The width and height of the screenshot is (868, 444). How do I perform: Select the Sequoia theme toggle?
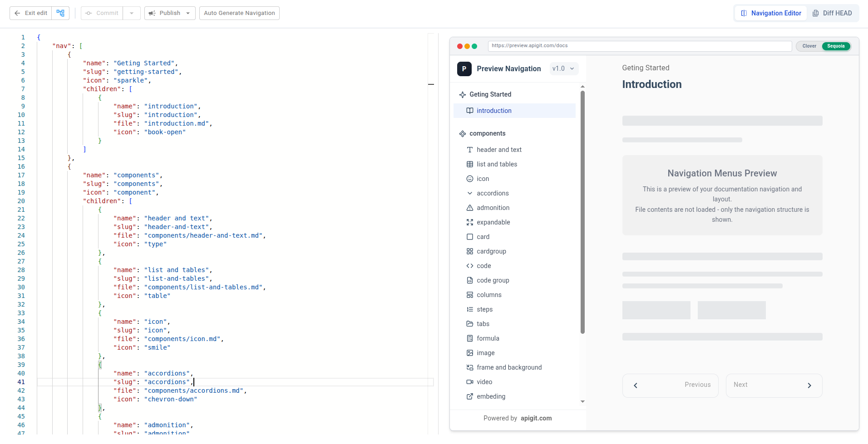point(836,46)
